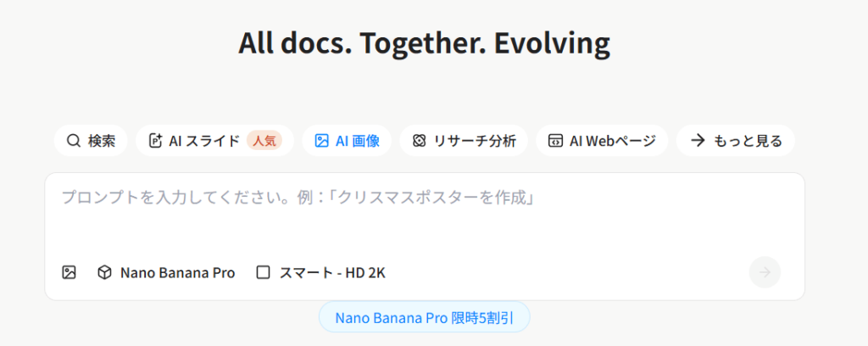Toggle the square box beside スマート - HD 2K
This screenshot has height=346, width=868.
[263, 272]
